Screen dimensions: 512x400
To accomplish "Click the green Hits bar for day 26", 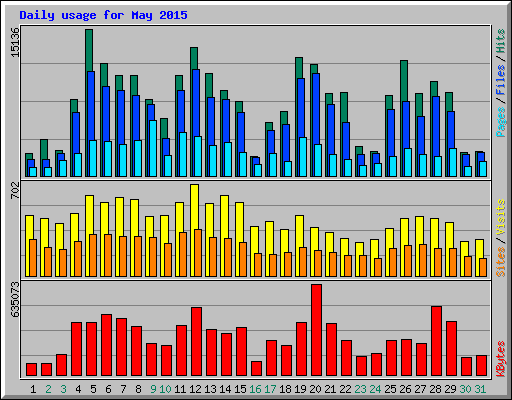I will [404, 81].
